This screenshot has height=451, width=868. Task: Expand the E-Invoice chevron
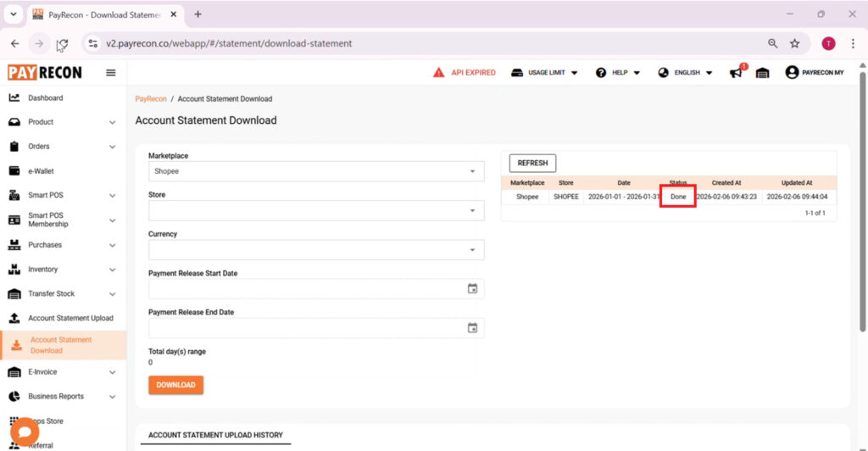point(113,372)
